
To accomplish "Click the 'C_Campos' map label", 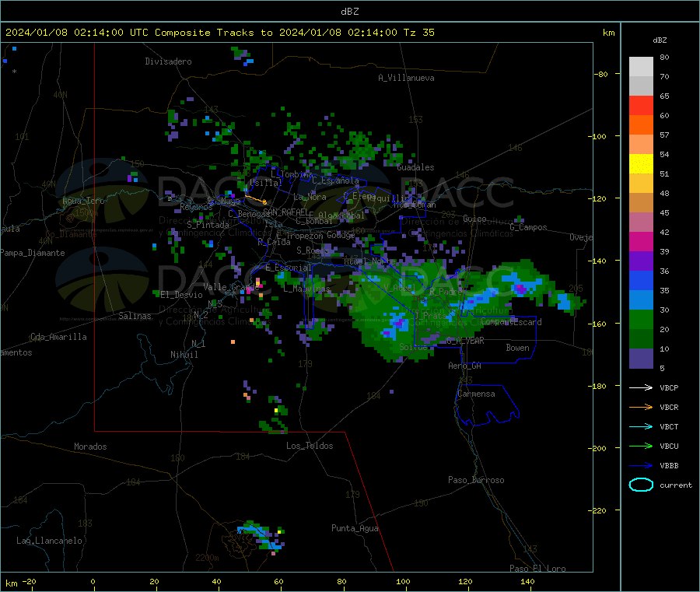I will pyautogui.click(x=528, y=227).
